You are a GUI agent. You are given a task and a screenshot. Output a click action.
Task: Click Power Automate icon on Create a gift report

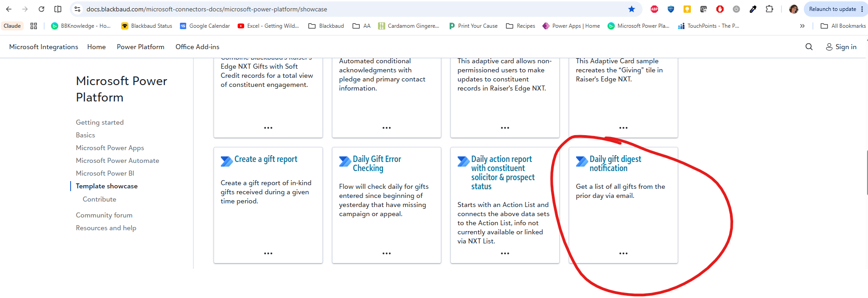(x=227, y=162)
